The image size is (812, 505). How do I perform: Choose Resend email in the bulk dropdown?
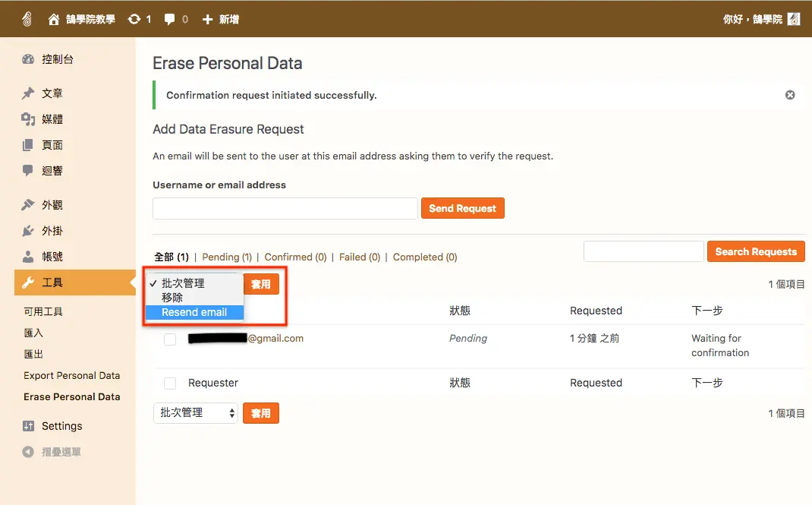194,312
